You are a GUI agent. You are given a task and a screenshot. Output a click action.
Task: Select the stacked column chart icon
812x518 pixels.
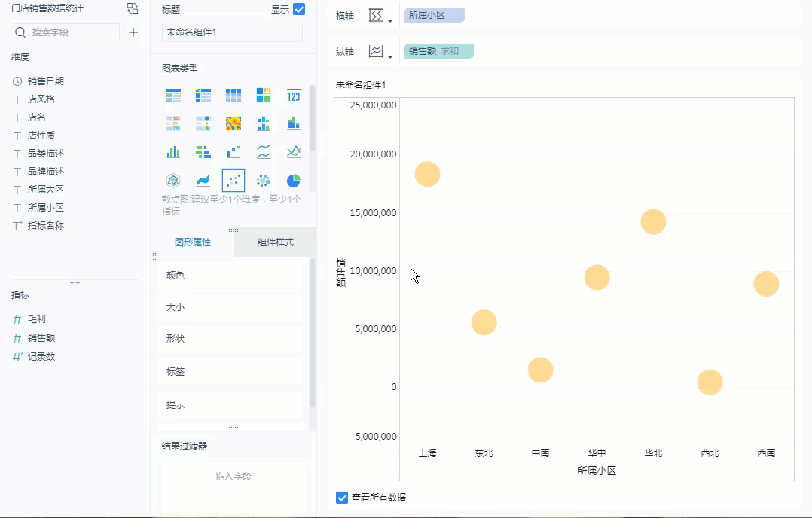coord(293,123)
